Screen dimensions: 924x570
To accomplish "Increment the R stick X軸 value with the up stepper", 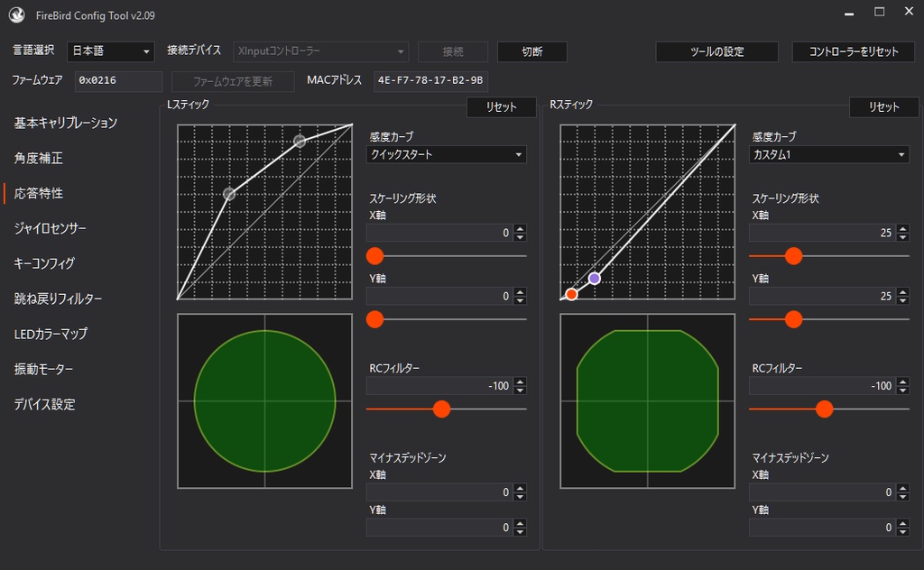I will (903, 227).
